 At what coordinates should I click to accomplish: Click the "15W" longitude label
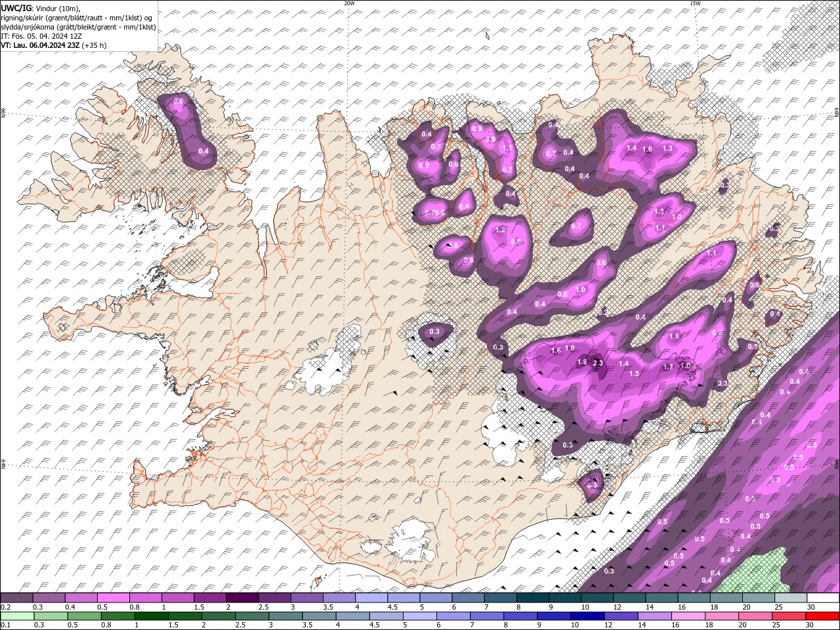(x=695, y=3)
